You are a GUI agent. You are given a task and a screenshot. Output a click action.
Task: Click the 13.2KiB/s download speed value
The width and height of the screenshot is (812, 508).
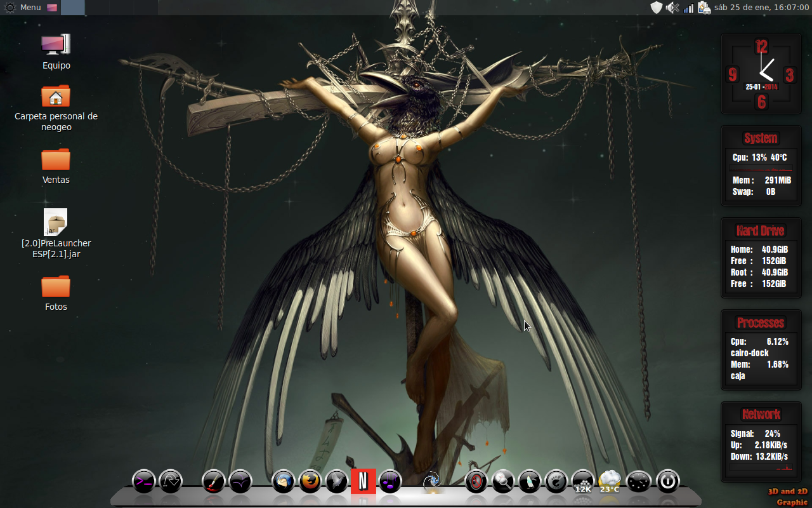tap(772, 457)
